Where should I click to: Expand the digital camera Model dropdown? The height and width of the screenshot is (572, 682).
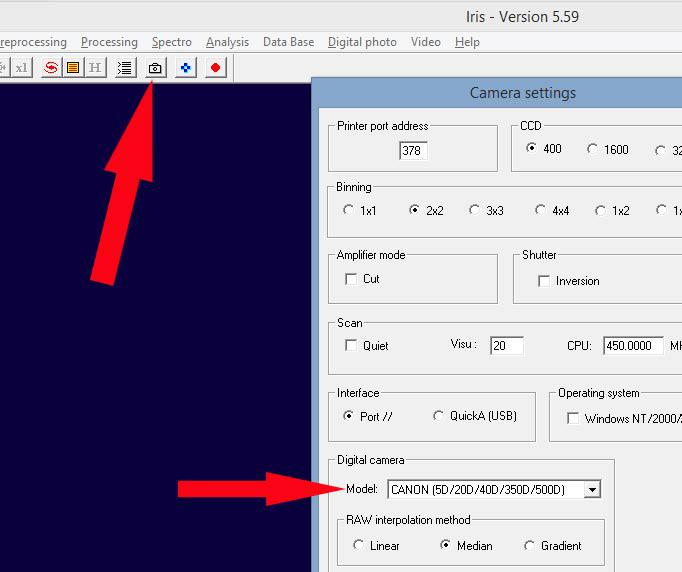pos(592,490)
